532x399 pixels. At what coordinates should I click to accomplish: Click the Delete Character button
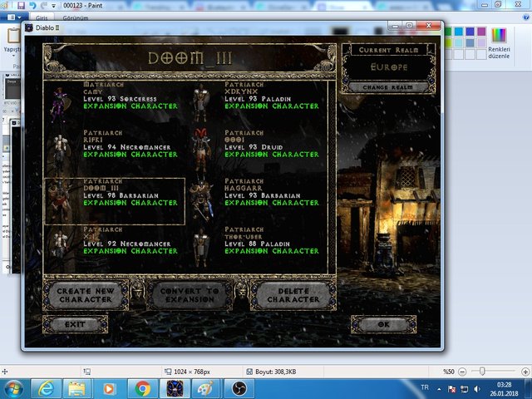point(293,295)
